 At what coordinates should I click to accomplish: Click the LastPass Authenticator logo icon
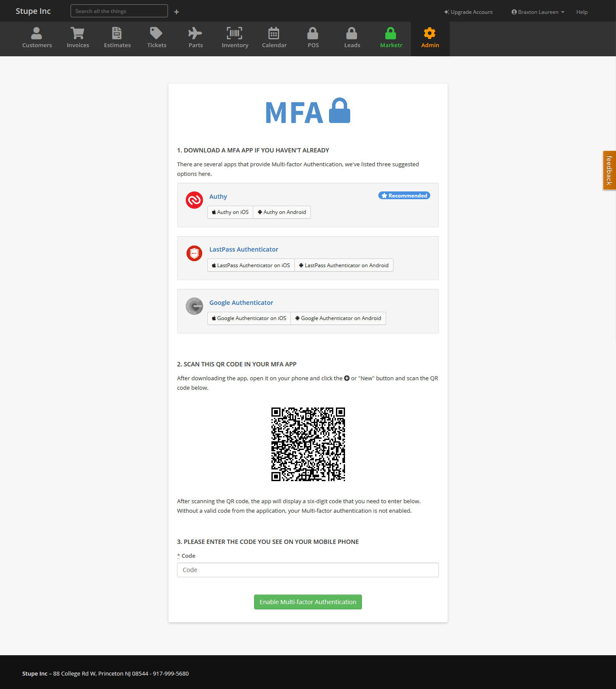(x=194, y=253)
